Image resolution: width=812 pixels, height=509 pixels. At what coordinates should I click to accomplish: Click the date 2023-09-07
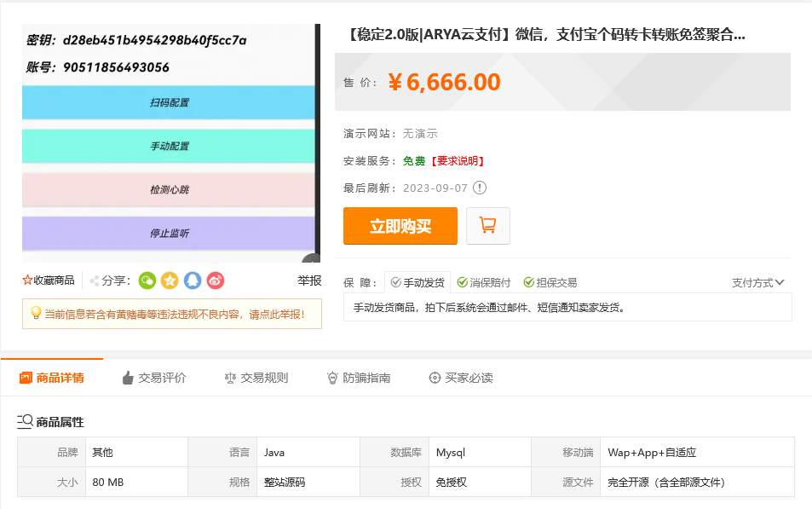(435, 188)
